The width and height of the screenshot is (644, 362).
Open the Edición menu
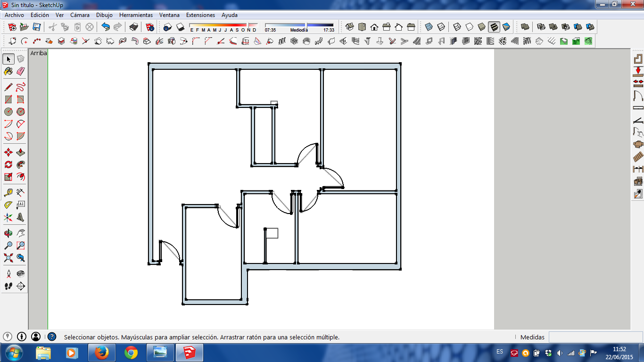(40, 15)
